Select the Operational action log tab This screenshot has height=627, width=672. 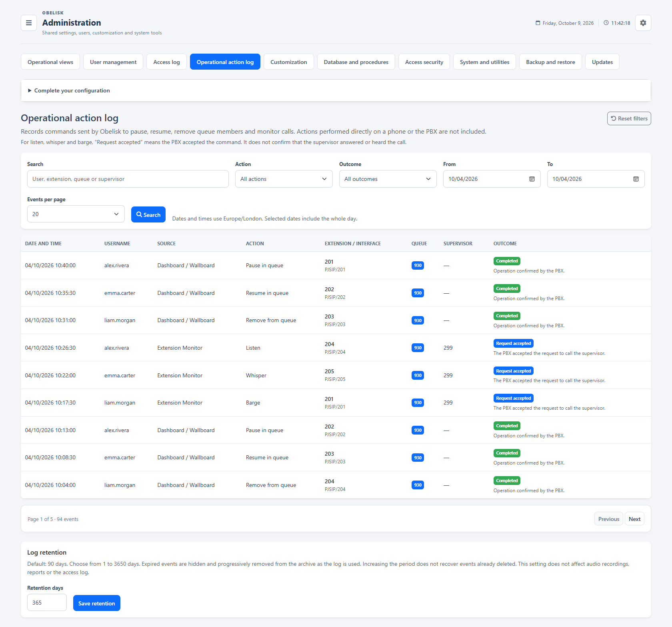tap(225, 62)
